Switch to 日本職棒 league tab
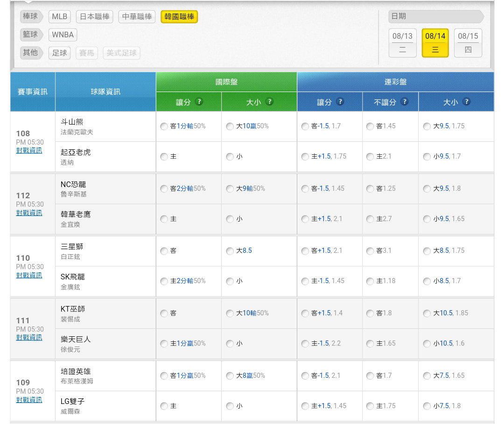Screen dimensions: 504x424 [94, 17]
